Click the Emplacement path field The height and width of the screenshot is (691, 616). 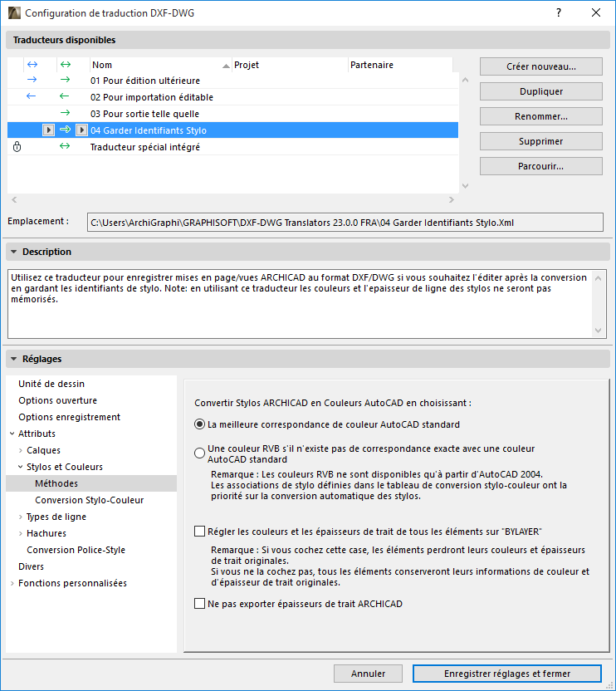click(x=345, y=223)
